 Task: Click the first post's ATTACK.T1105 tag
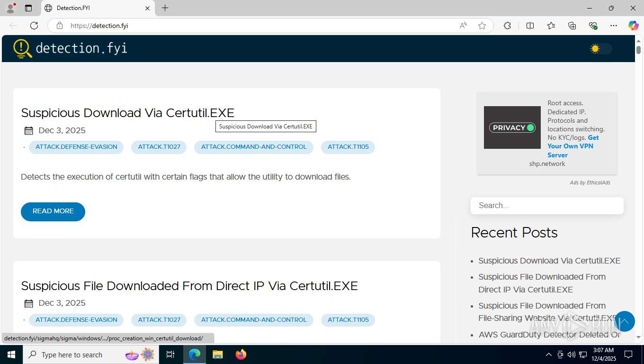click(x=348, y=147)
